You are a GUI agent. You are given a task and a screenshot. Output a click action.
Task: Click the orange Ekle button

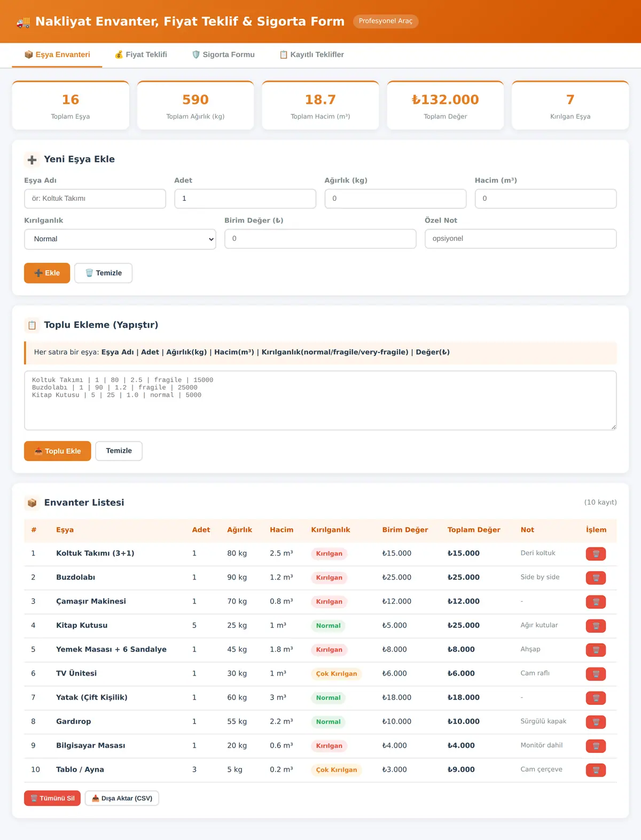pos(47,273)
